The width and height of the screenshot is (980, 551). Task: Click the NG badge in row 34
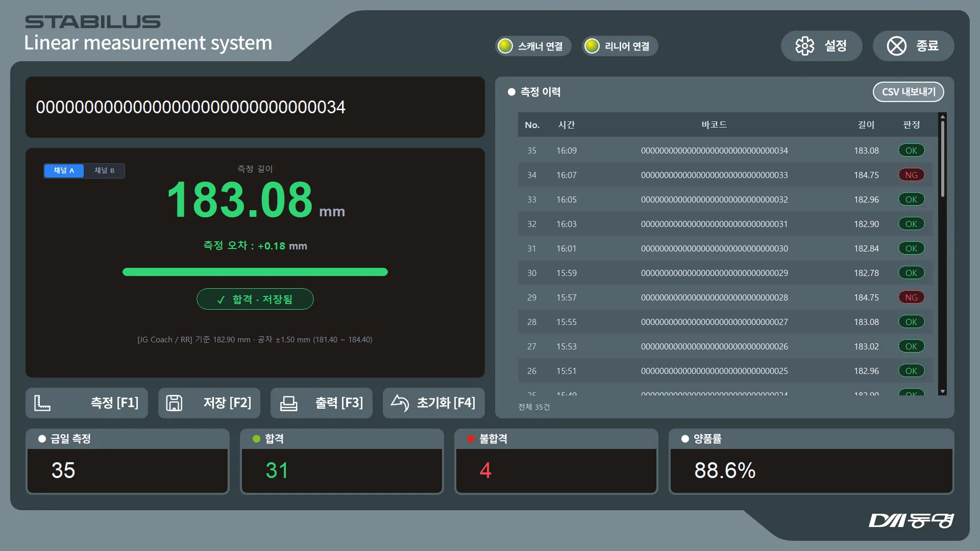(911, 175)
